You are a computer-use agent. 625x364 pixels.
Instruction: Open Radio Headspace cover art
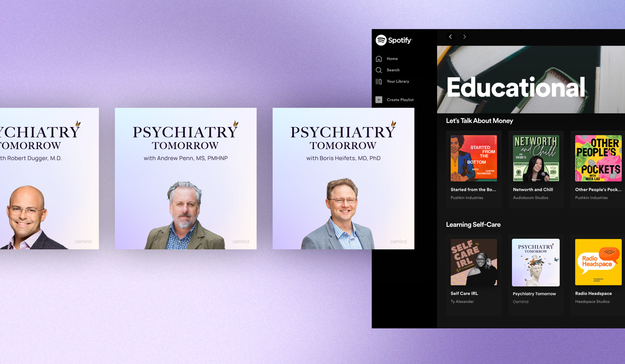[x=598, y=262]
